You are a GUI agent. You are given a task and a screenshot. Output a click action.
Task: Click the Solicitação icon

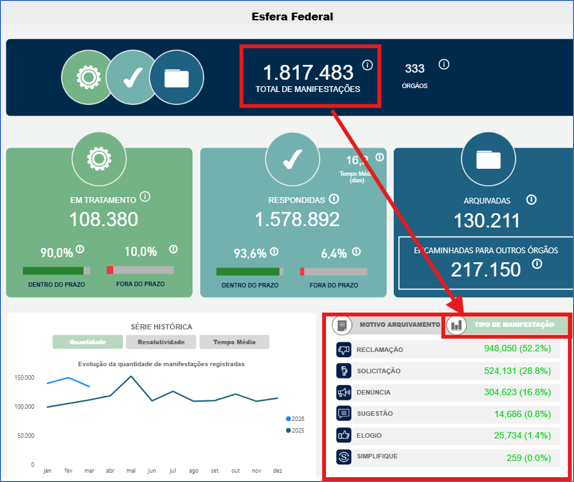tap(344, 371)
